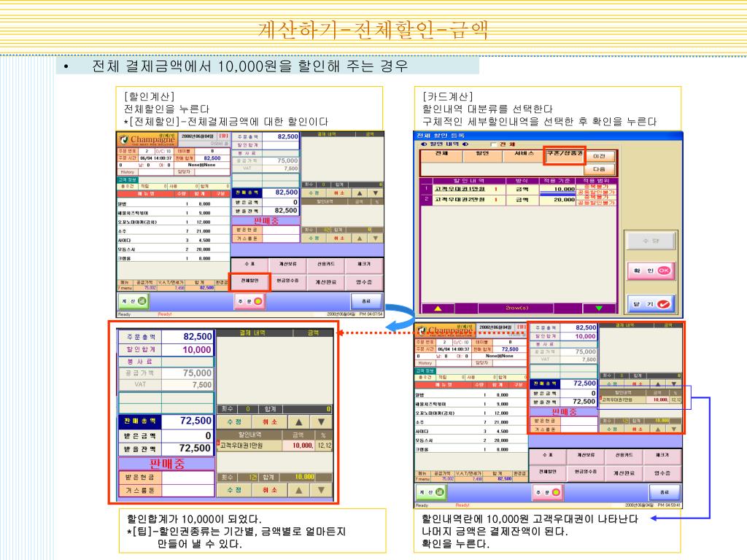Click pink 주문 button in 82,500 POS screen
The height and width of the screenshot is (560, 747).
[249, 301]
